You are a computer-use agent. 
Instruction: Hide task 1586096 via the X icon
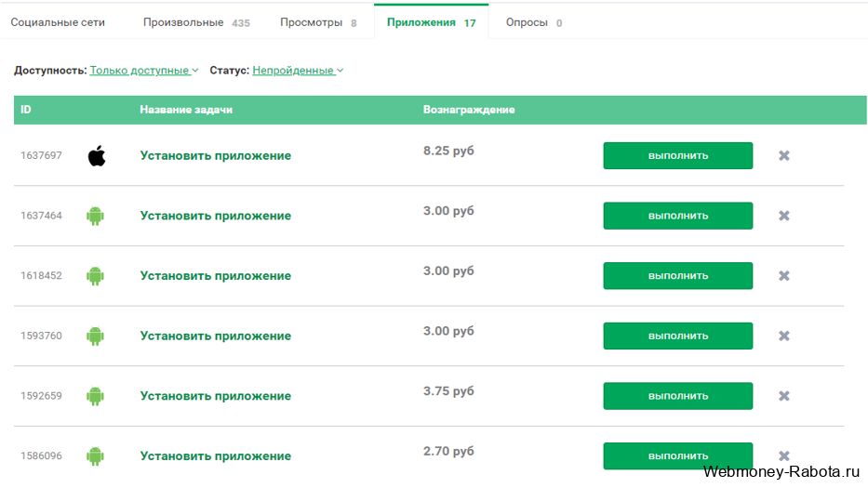click(x=784, y=455)
